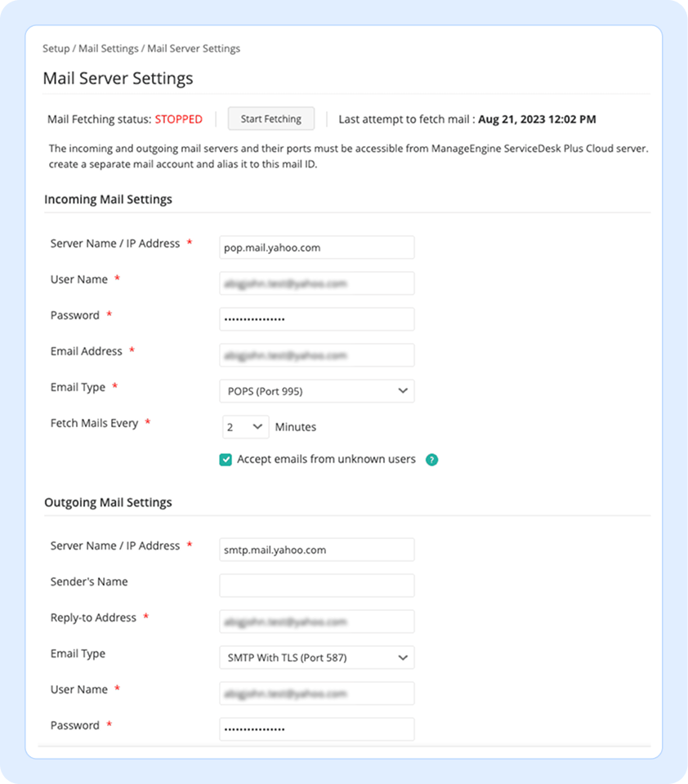Click the Reply-to Address field

[316, 621]
